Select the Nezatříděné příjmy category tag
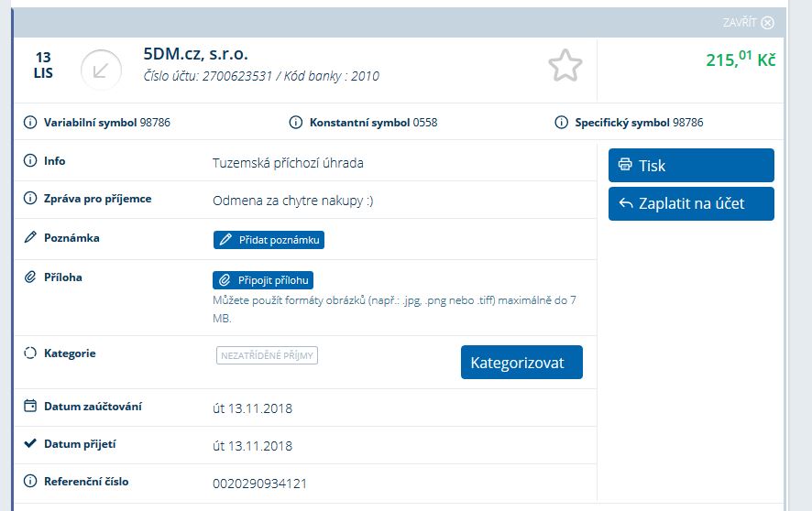This screenshot has width=812, height=511. [x=267, y=356]
